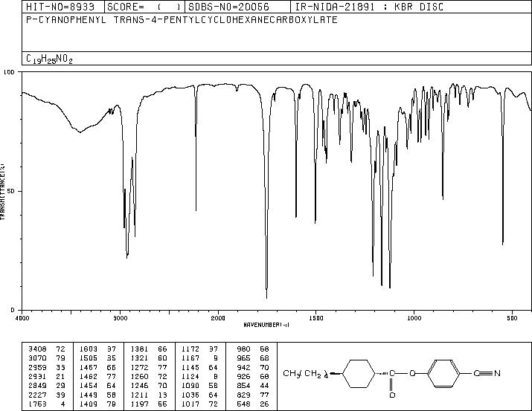532x411 pixels.
Task: Click the 1467 peak table entry
Action: pyautogui.click(x=97, y=367)
